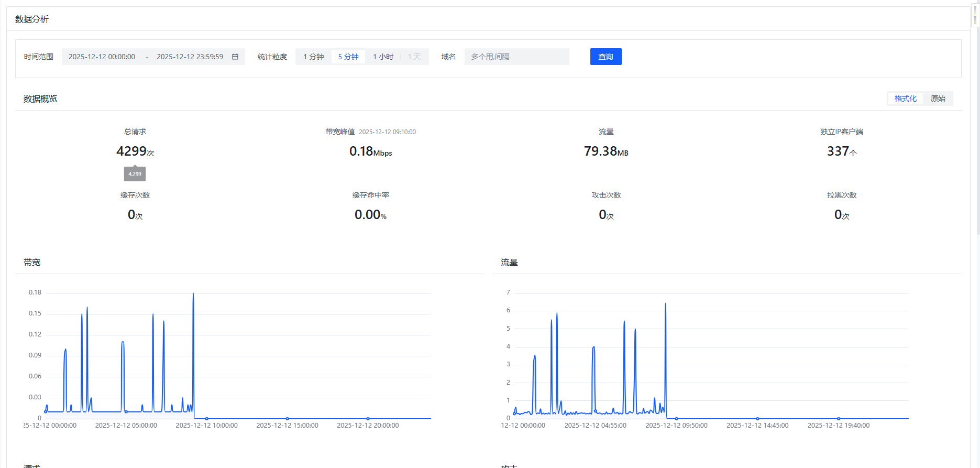Click the 数据分析 page title

pyautogui.click(x=32, y=19)
